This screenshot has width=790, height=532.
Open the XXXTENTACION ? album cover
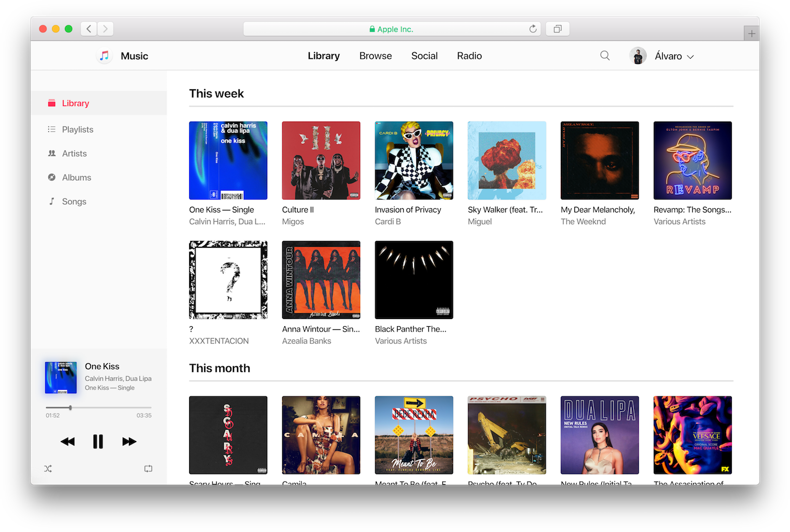(x=228, y=280)
